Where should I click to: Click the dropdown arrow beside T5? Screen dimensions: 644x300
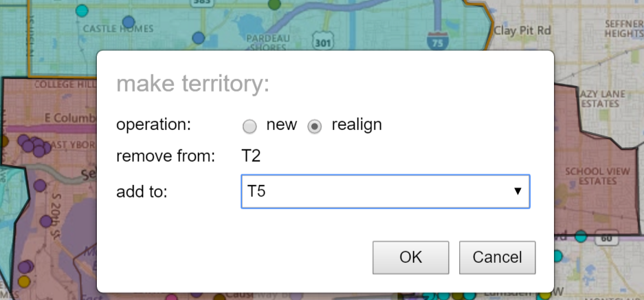tap(518, 191)
